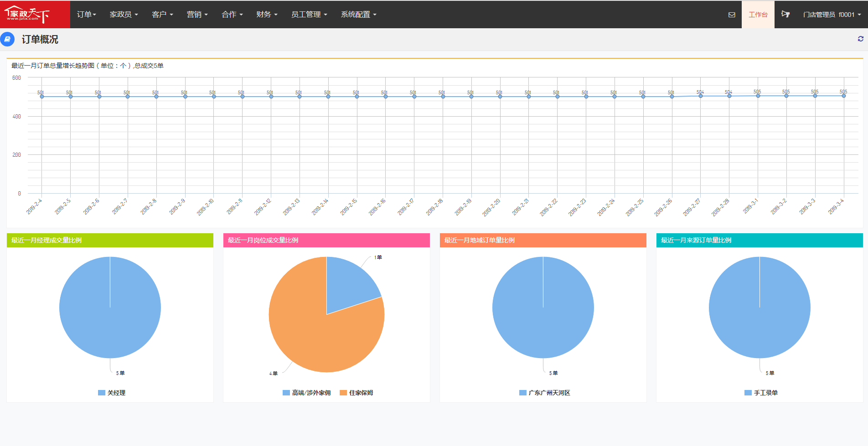Open the 员工管理 dropdown
This screenshot has width=868, height=446.
click(x=309, y=15)
